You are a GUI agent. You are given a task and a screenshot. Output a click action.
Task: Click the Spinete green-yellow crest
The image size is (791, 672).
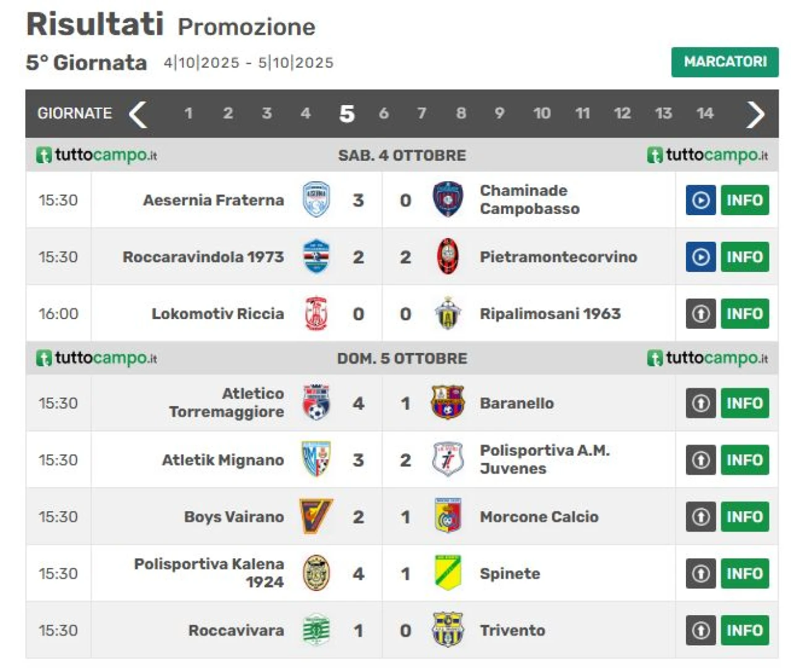448,573
